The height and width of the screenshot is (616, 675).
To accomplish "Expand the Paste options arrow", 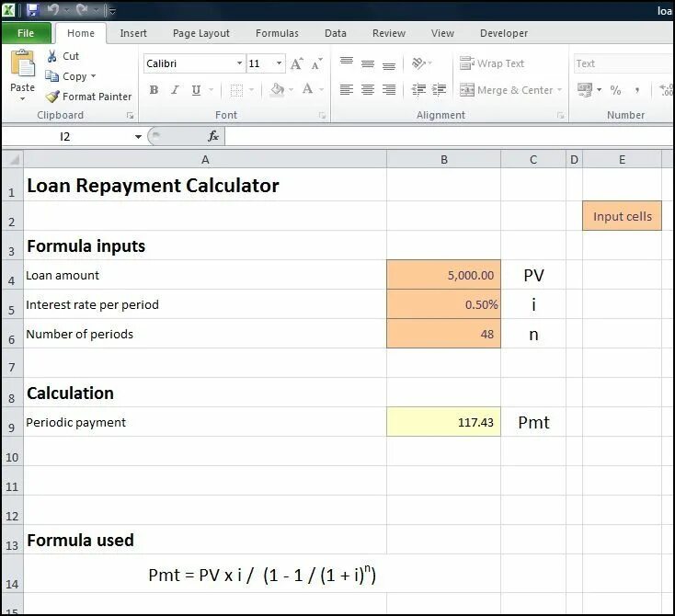I will (22, 99).
